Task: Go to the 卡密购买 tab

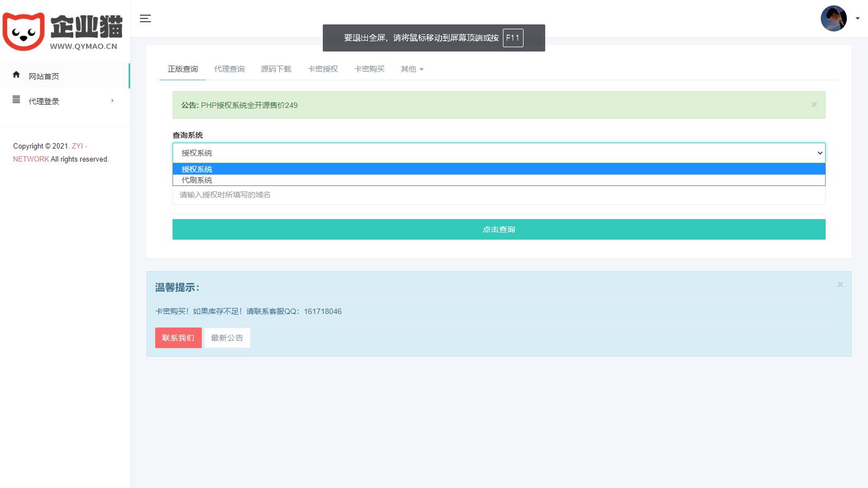Action: [x=369, y=69]
